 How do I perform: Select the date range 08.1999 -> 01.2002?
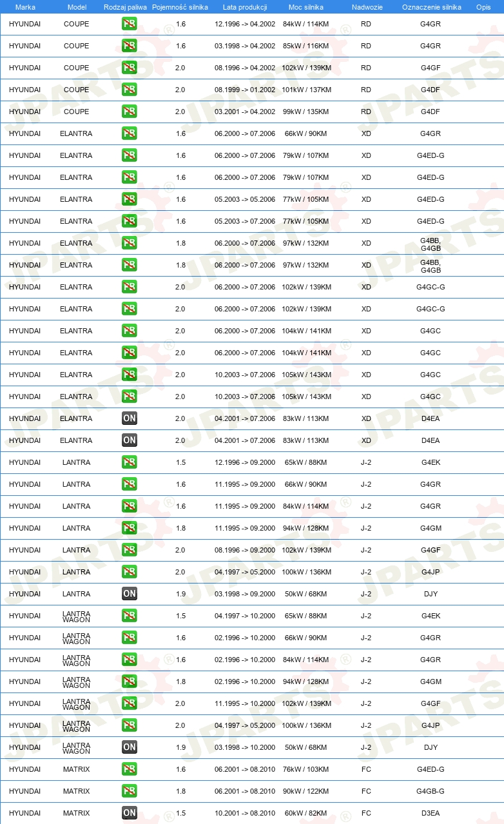[x=245, y=90]
